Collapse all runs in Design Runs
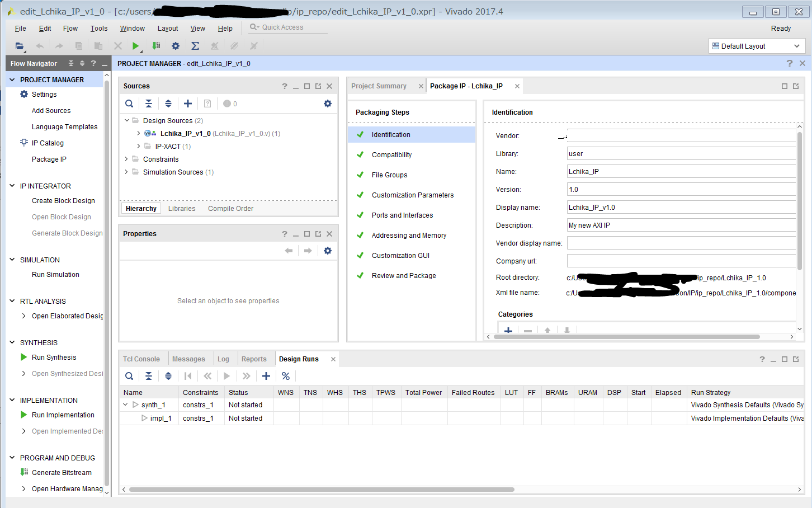The height and width of the screenshot is (508, 812). click(149, 376)
